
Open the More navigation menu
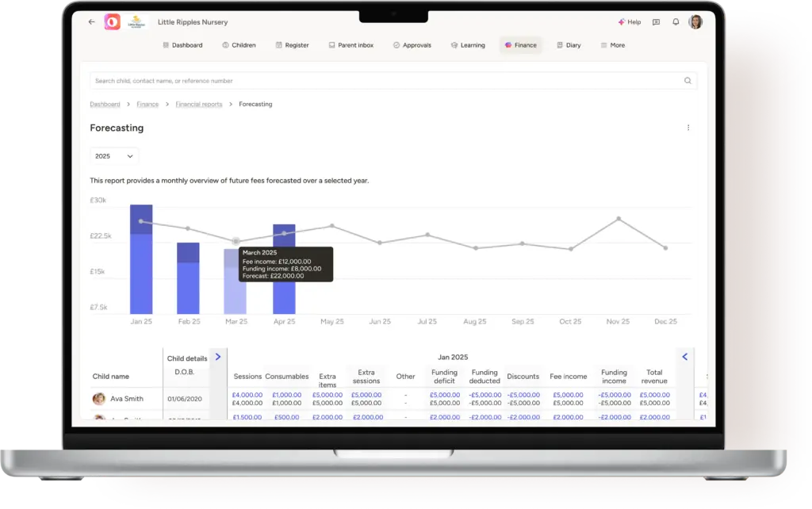612,45
